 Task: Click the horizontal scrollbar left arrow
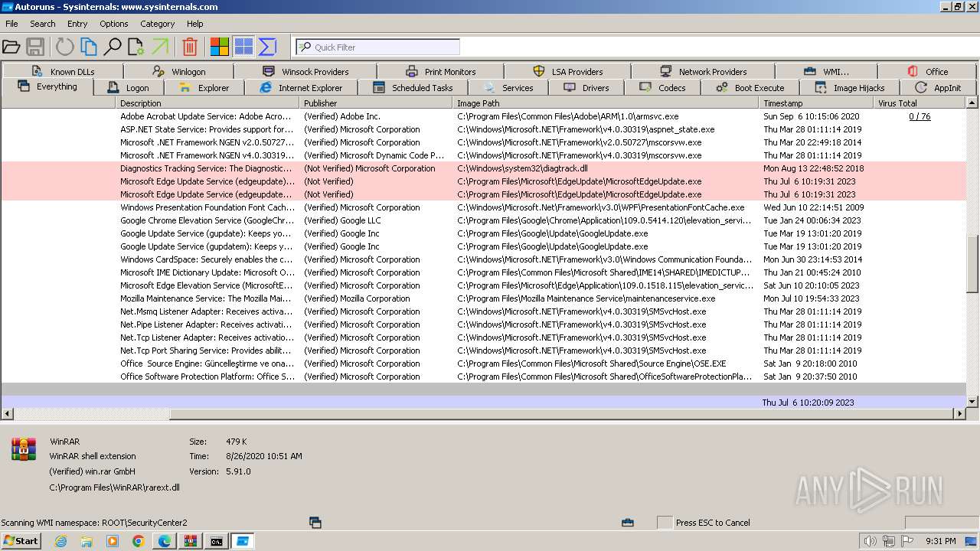pyautogui.click(x=8, y=413)
